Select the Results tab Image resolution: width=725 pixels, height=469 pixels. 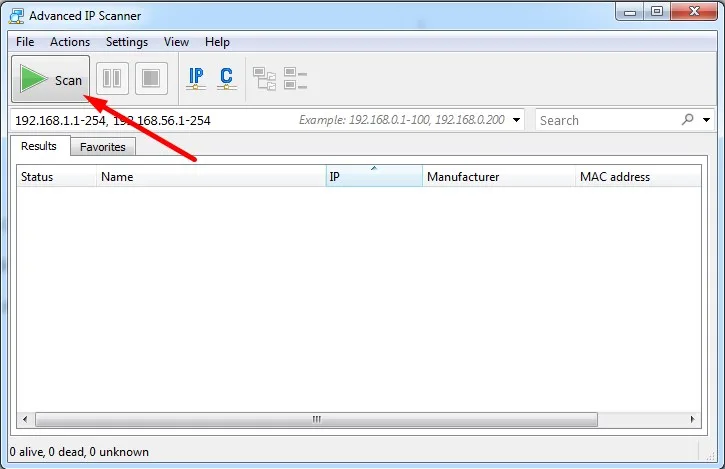(39, 146)
